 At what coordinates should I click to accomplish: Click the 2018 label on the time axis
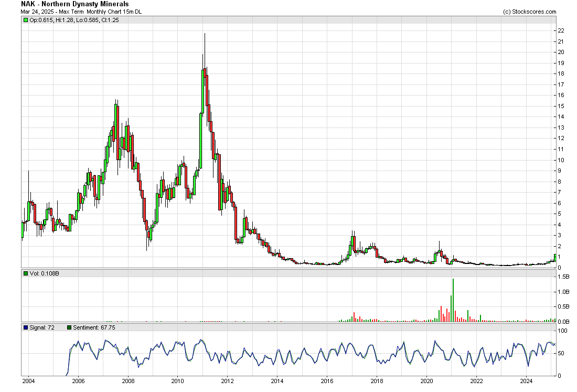click(x=377, y=381)
